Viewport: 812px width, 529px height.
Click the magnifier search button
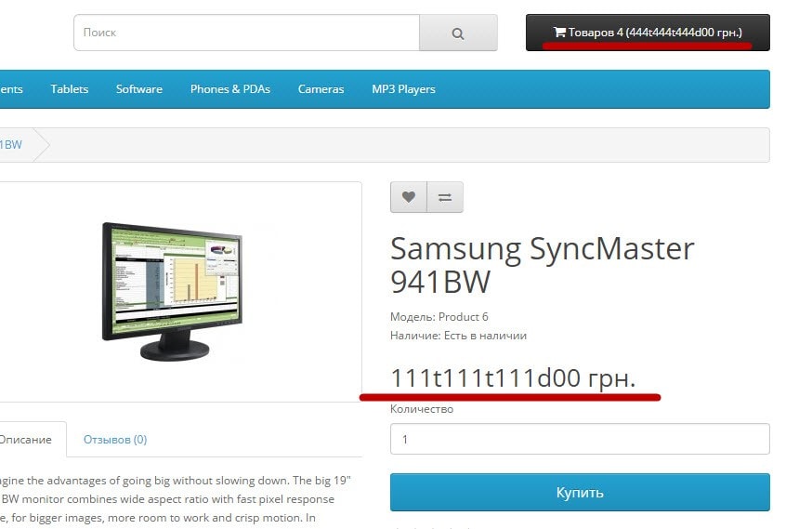point(458,33)
